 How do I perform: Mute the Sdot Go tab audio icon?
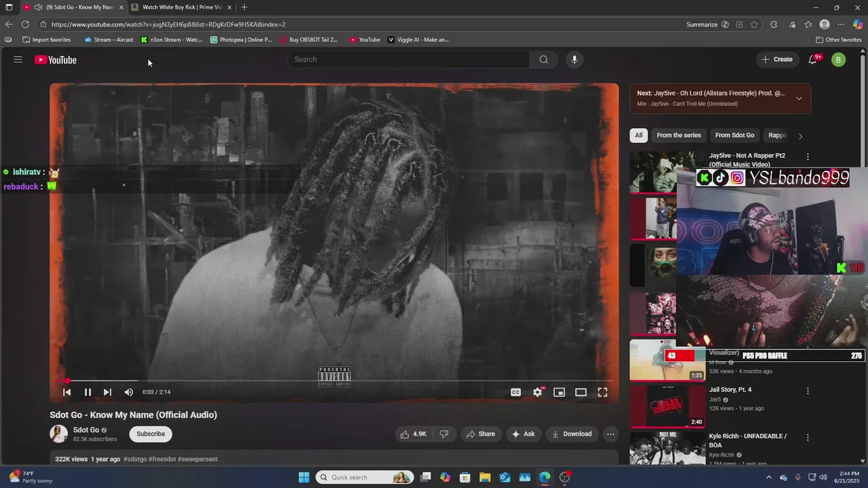click(38, 7)
